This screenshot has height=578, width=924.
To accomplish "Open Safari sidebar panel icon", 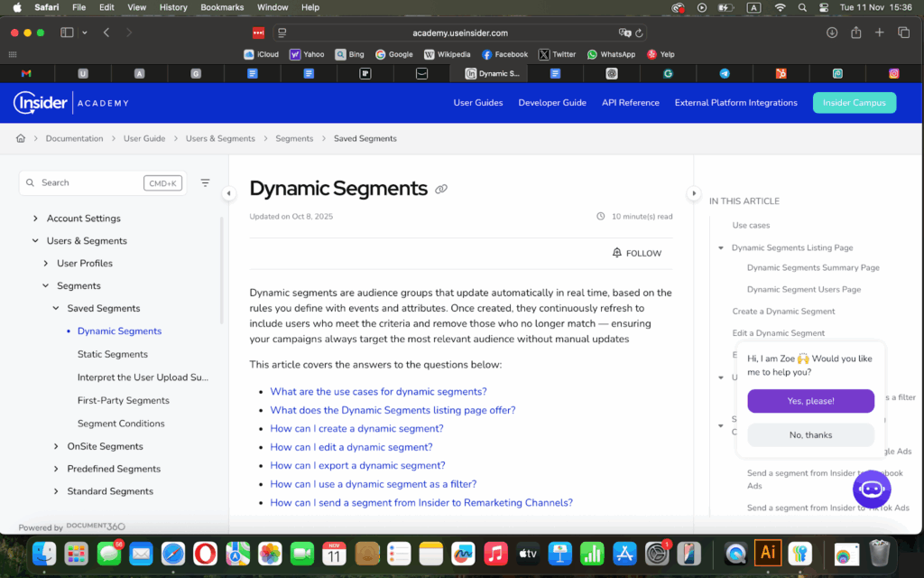I will (67, 33).
